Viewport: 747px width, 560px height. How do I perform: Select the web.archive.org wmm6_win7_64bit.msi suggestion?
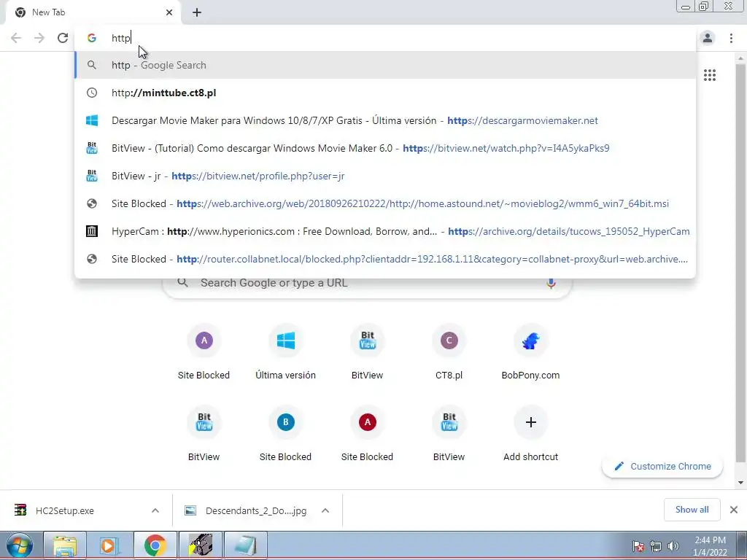coord(385,203)
